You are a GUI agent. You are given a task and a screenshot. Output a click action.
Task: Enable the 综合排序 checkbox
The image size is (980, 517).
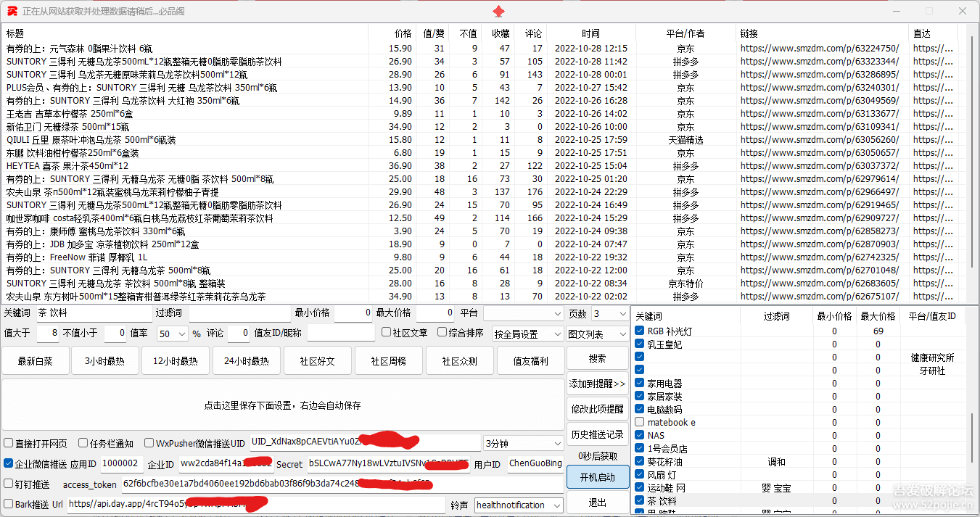442,332
